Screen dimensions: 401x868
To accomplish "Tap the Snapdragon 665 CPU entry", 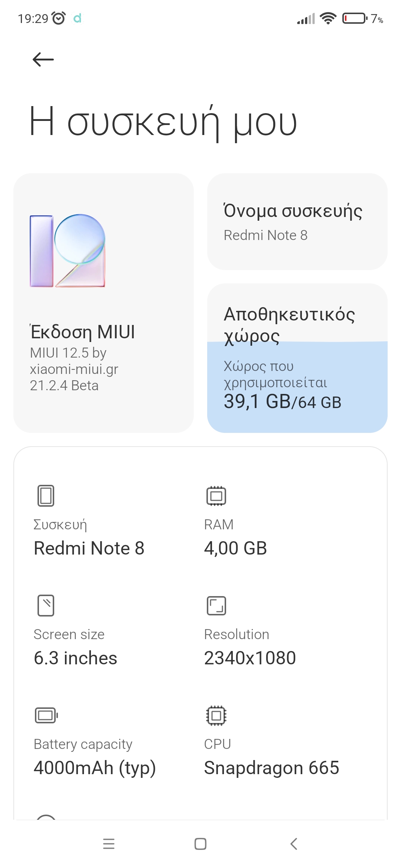I will (271, 768).
